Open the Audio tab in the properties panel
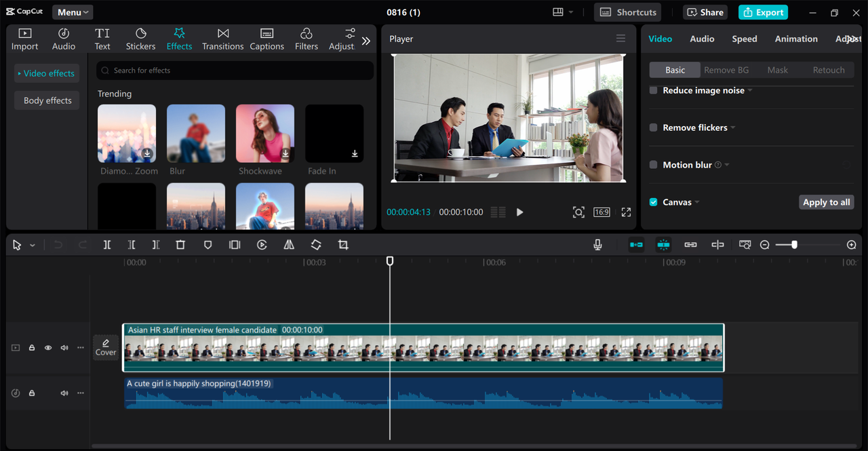This screenshot has width=868, height=451. 702,39
